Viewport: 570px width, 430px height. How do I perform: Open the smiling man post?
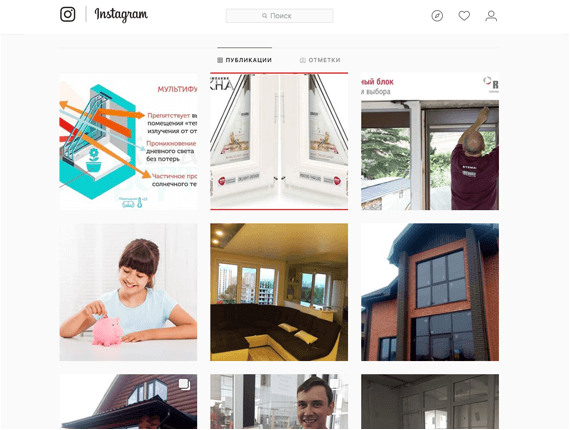(279, 402)
